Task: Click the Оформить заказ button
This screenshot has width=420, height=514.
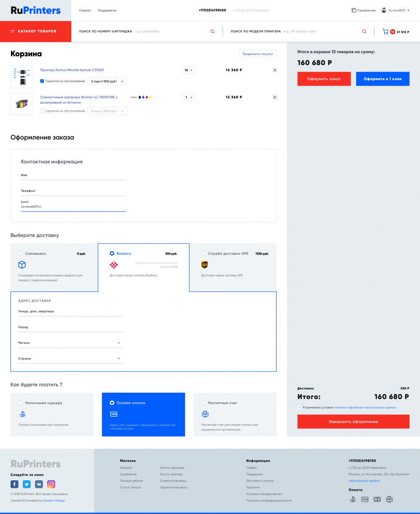Action: tap(324, 79)
